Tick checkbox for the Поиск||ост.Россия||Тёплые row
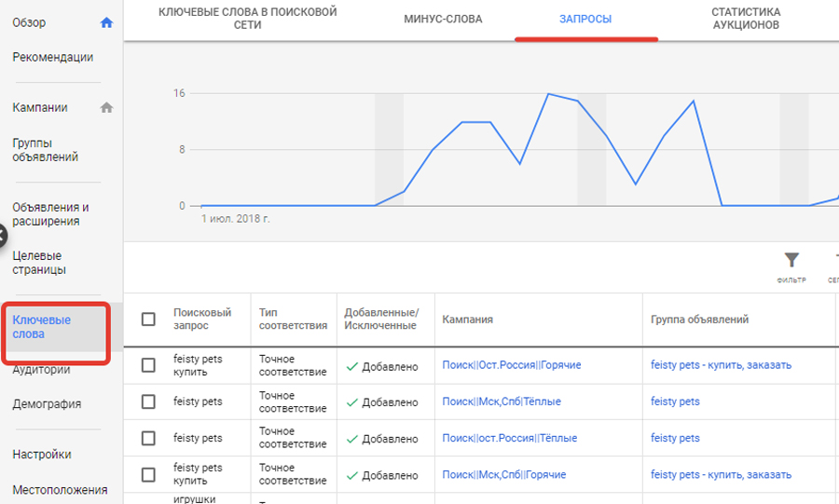 click(148, 438)
